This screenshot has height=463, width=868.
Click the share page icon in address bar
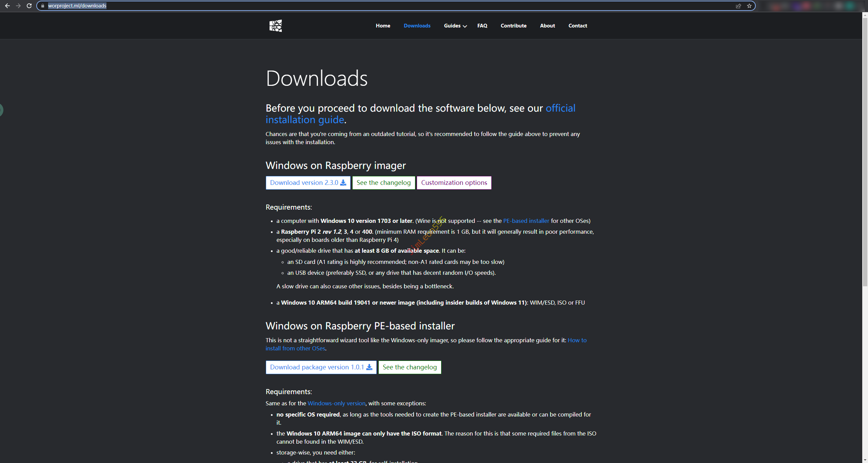[738, 6]
